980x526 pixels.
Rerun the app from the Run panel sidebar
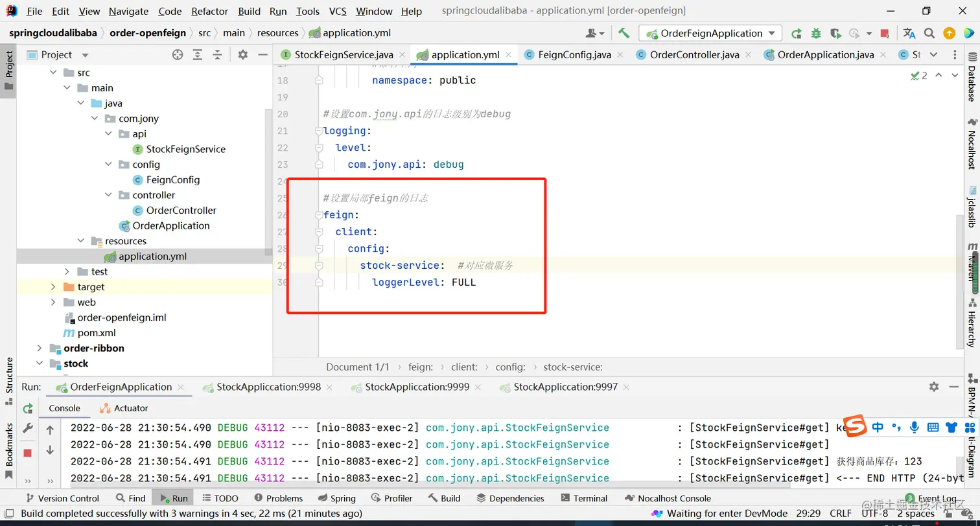click(28, 409)
